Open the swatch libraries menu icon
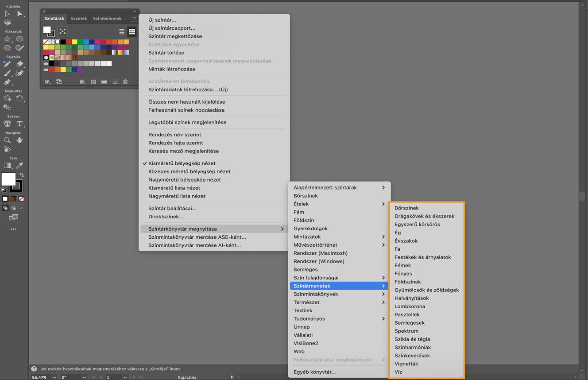588x380 pixels. tap(48, 81)
